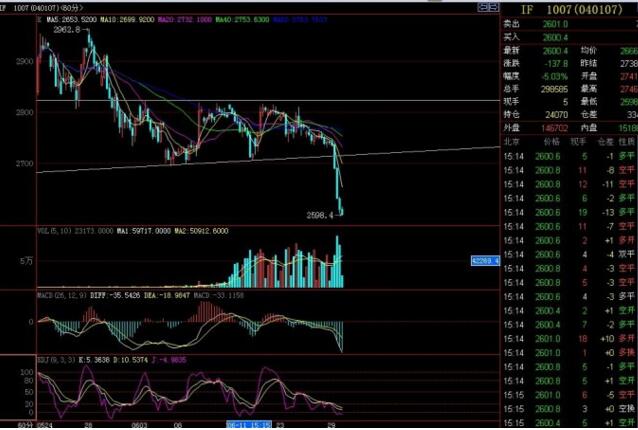Click the blue 42269.4 volume value tag
This screenshot has height=430, width=638.
pos(483,261)
